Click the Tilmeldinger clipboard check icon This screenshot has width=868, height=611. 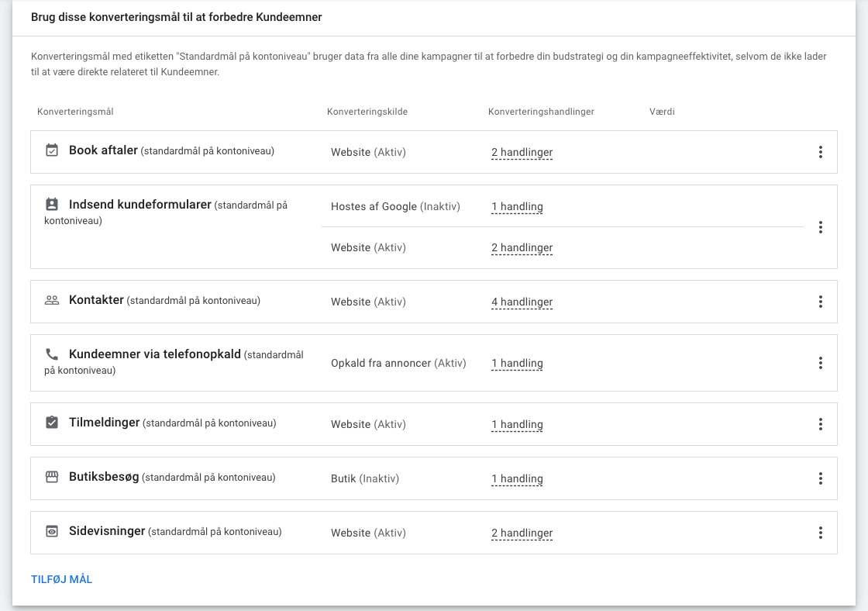pyautogui.click(x=51, y=422)
